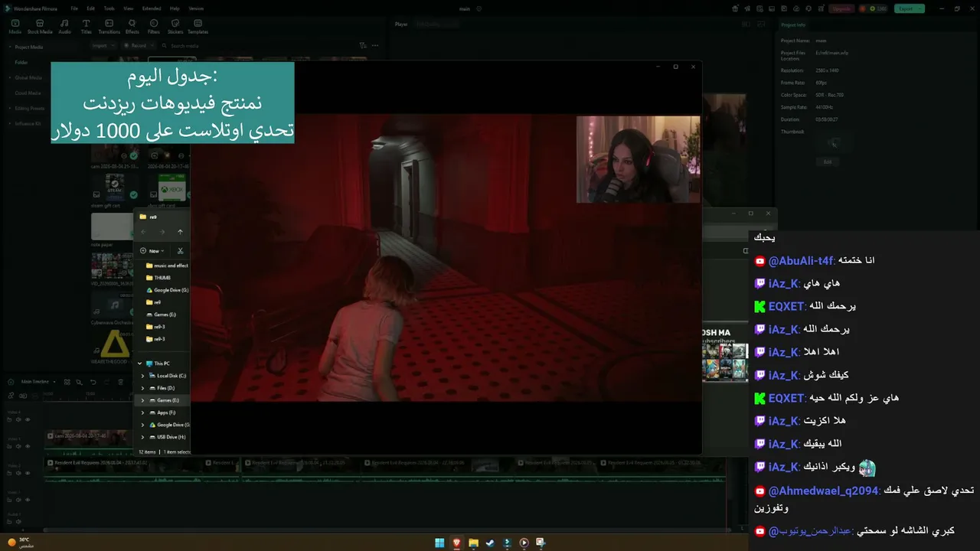Screen dimensions: 980x551
Task: Click the Up arrow in File Explorer
Action: pos(180,232)
